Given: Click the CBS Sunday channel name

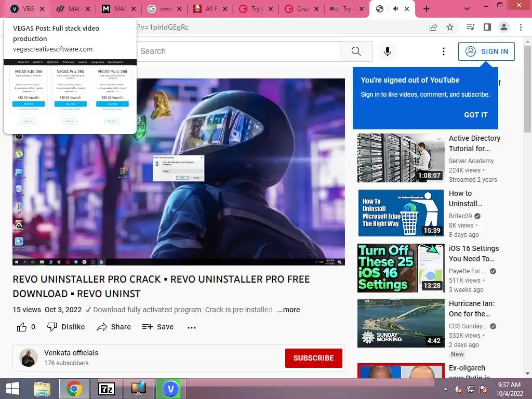Looking at the screenshot, I should point(468,326).
